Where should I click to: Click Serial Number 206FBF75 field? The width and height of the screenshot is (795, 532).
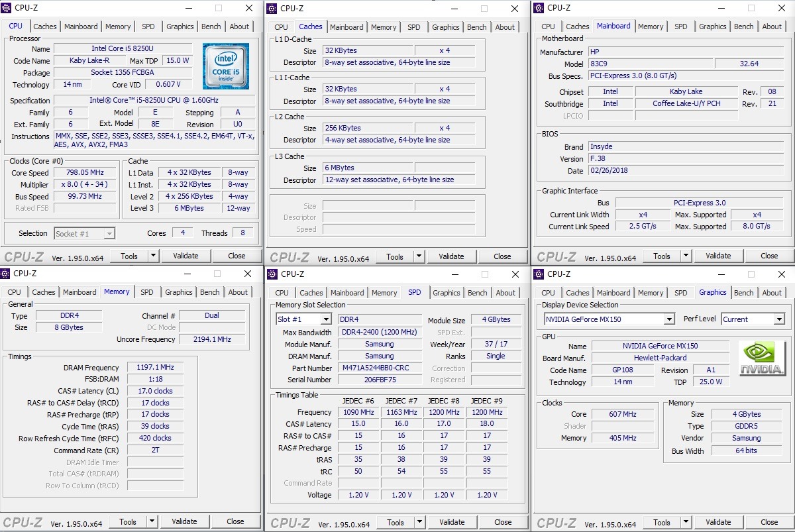click(380, 380)
